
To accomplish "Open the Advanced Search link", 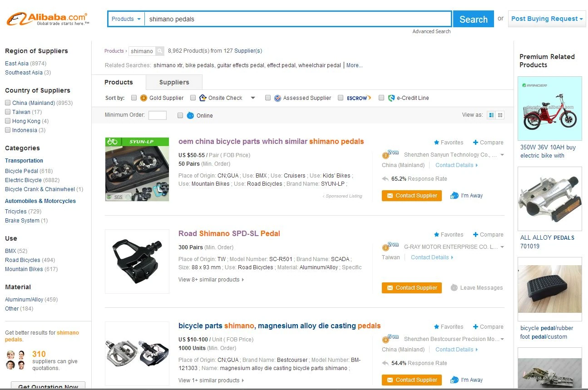I will [431, 31].
